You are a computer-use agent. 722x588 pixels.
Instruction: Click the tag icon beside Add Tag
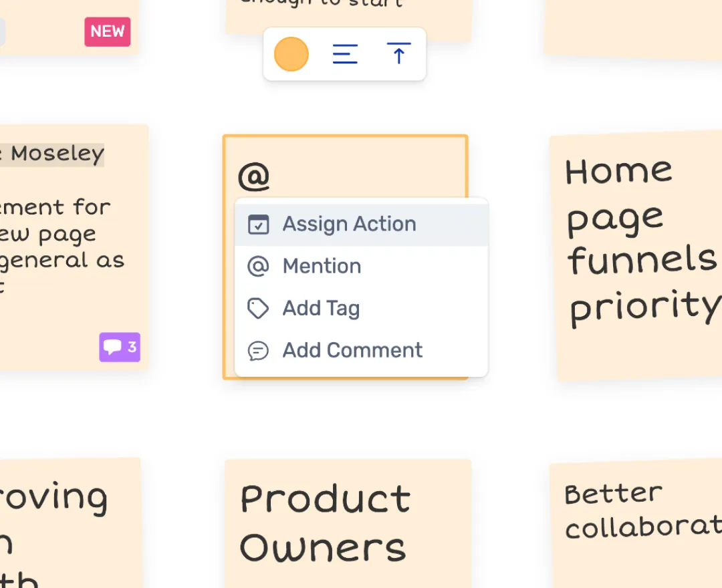tap(259, 308)
